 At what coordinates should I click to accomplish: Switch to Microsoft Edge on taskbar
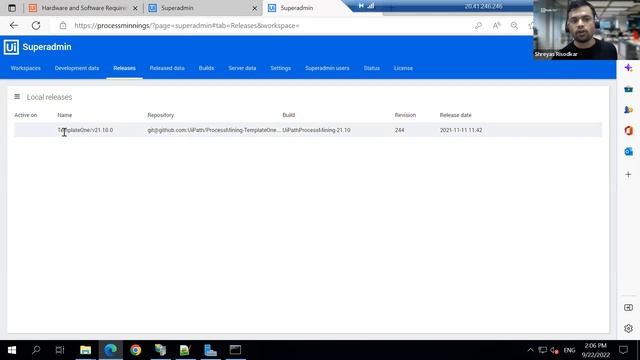111,350
